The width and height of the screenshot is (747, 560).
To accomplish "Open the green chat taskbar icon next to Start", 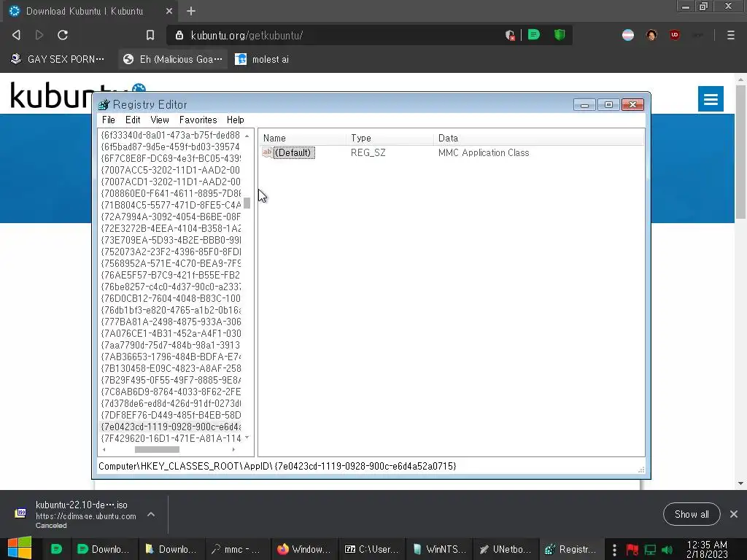I will (x=56, y=549).
